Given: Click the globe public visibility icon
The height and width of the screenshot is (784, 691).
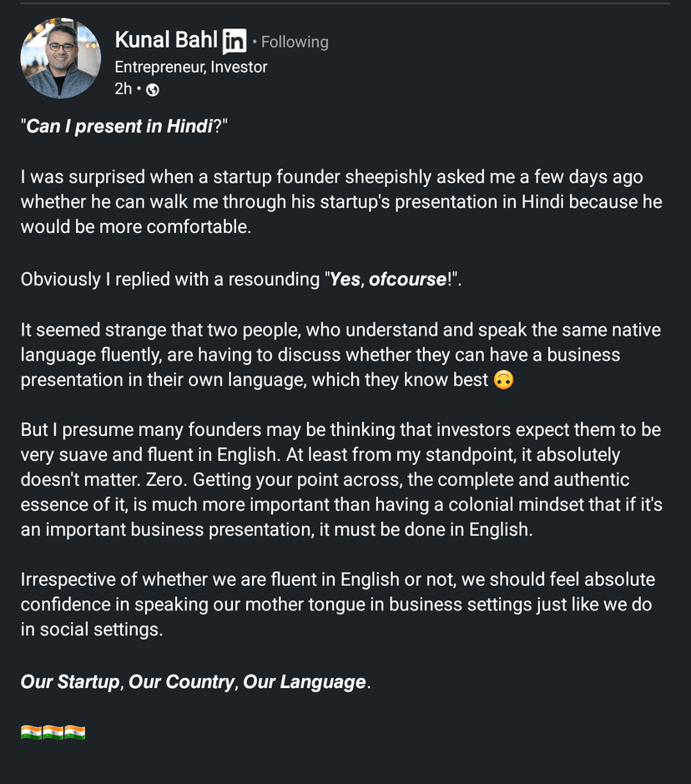Looking at the screenshot, I should pos(153,90).
